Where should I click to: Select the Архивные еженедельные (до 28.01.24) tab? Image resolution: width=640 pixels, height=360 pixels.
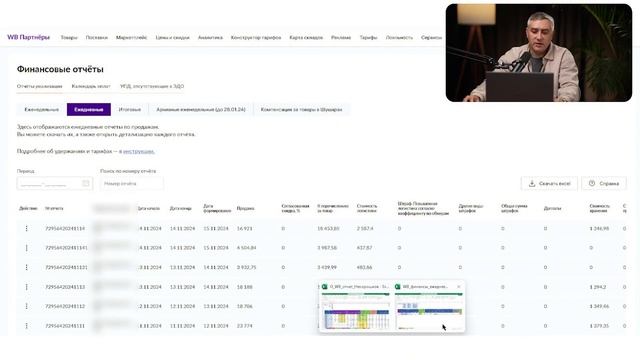201,109
